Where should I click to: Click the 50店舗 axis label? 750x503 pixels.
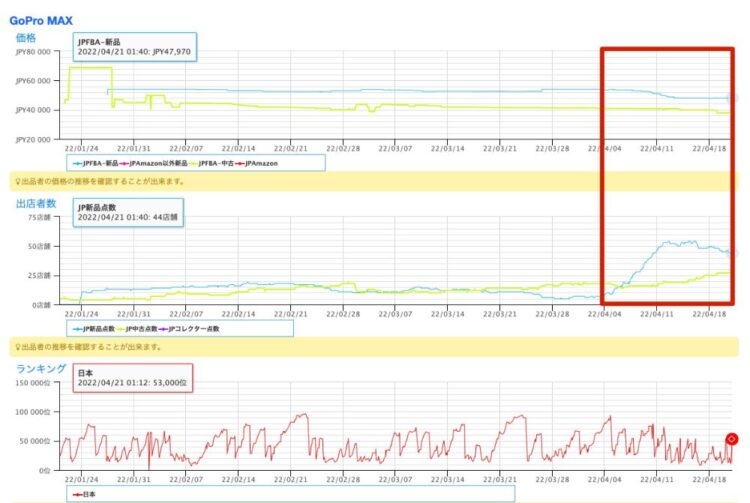point(39,246)
